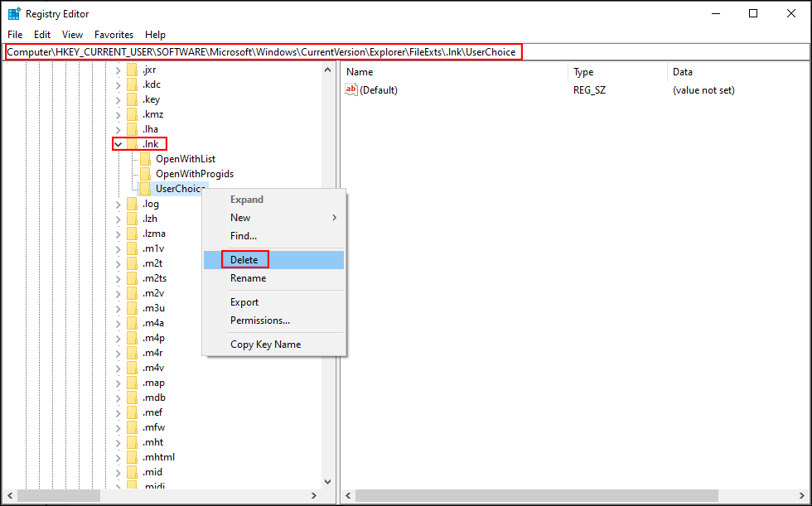Select the .mid key label

pos(152,472)
